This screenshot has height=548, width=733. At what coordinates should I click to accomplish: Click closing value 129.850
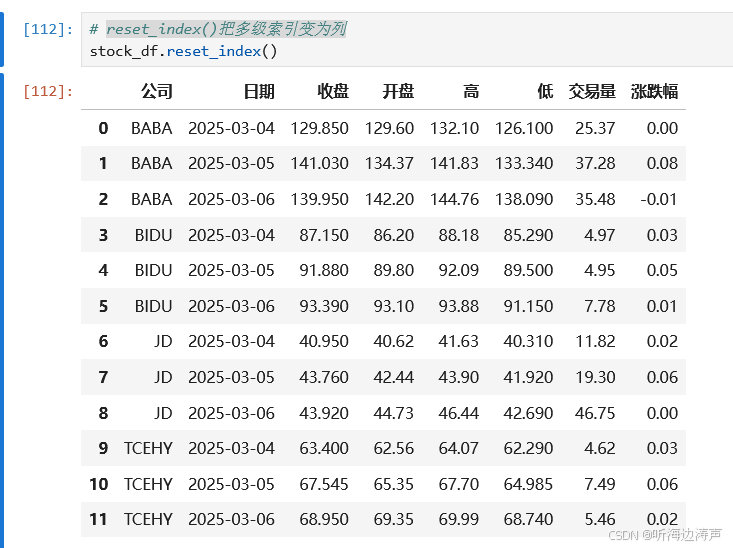(x=319, y=128)
